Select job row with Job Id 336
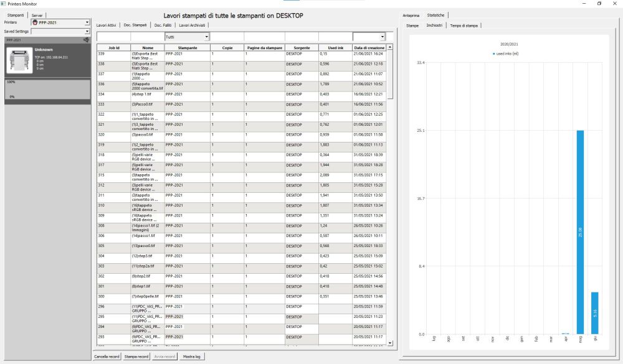Screen dimensions: 623x364 [x=241, y=86]
